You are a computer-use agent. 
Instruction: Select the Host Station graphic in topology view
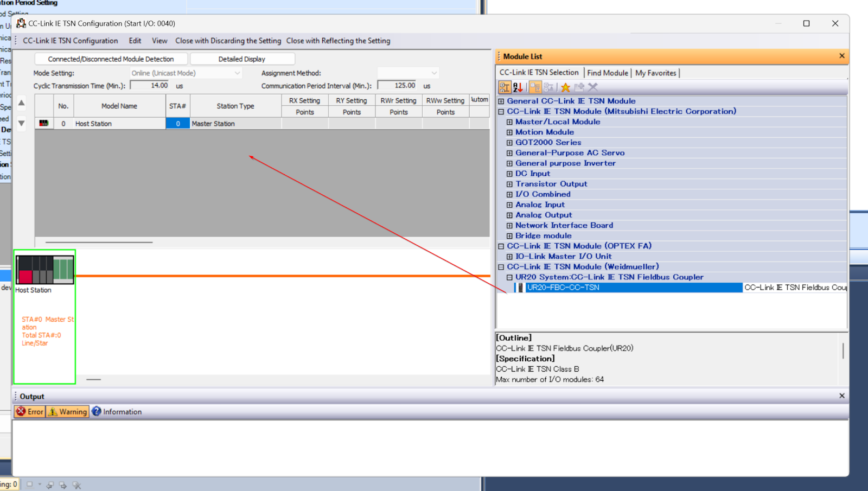(44, 270)
